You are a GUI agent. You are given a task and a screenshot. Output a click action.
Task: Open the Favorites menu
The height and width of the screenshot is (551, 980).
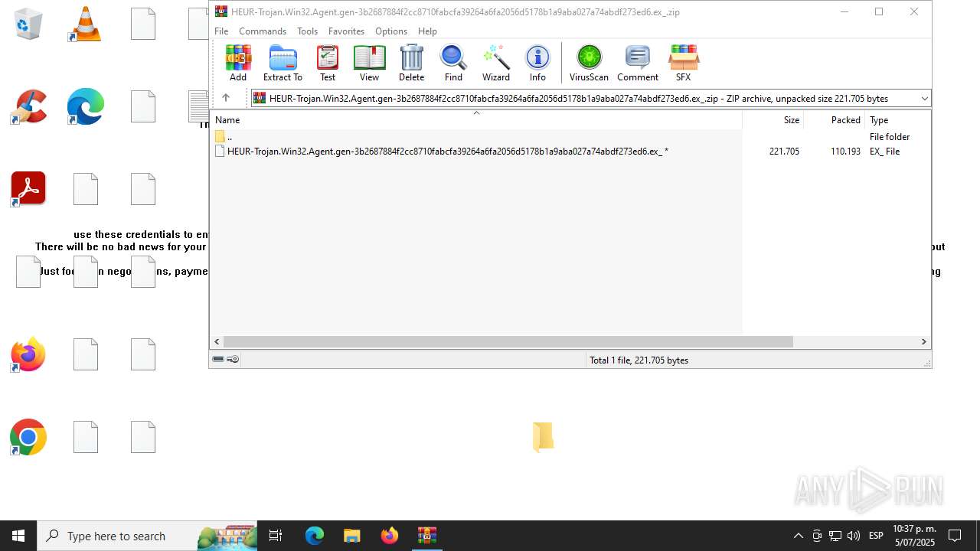pyautogui.click(x=346, y=31)
